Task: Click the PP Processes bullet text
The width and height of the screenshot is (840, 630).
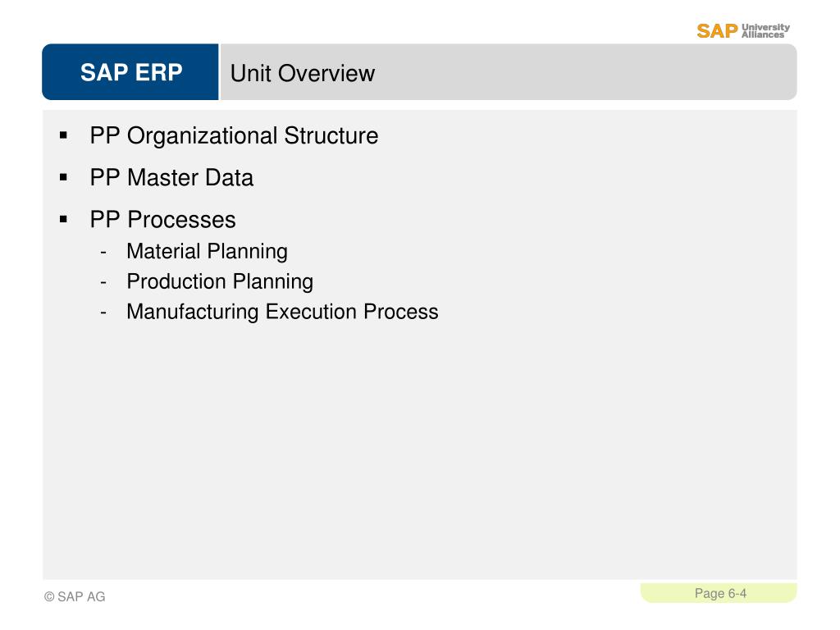Action: pyautogui.click(x=163, y=220)
